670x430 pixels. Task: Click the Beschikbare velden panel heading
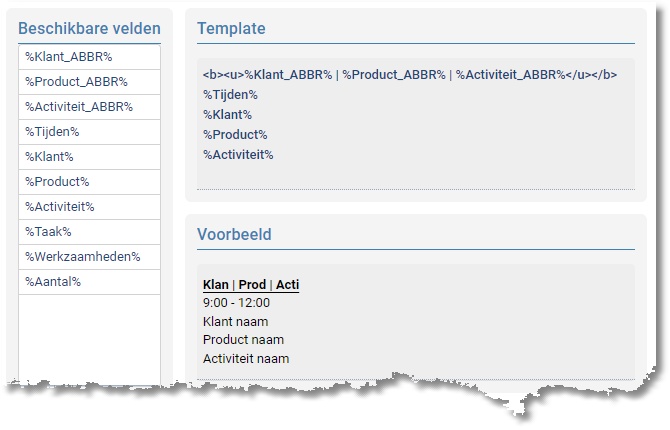pyautogui.click(x=89, y=29)
